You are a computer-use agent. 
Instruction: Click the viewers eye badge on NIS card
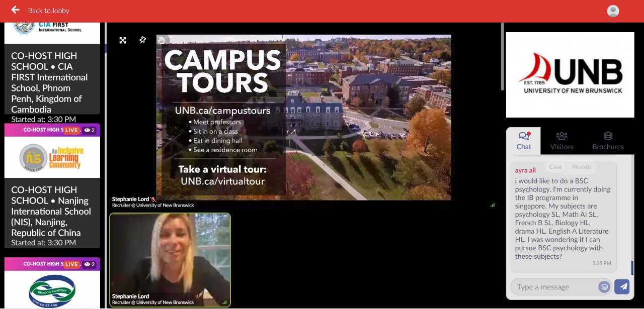(x=90, y=130)
